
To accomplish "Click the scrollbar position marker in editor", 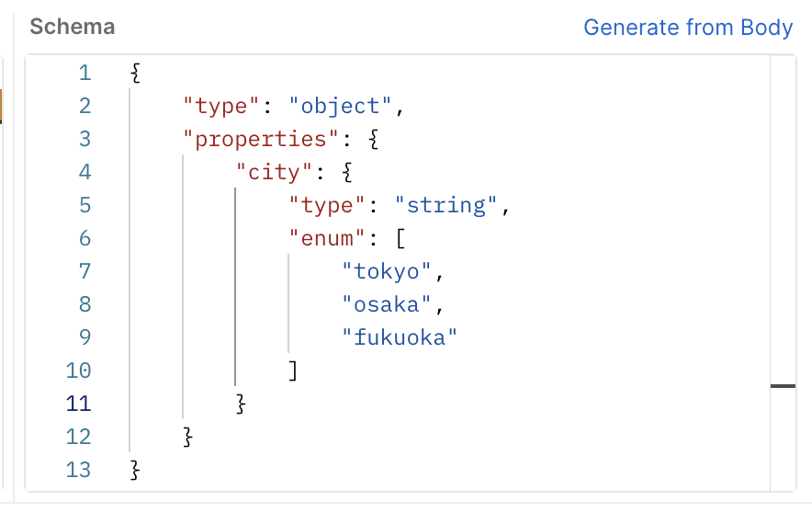I will coord(783,386).
